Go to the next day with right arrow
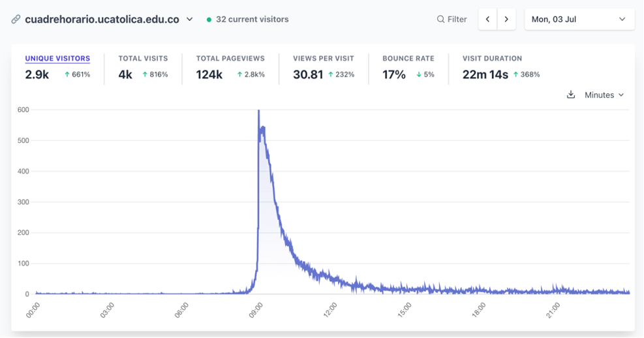Viewport: 644px width, 338px height. [506, 20]
